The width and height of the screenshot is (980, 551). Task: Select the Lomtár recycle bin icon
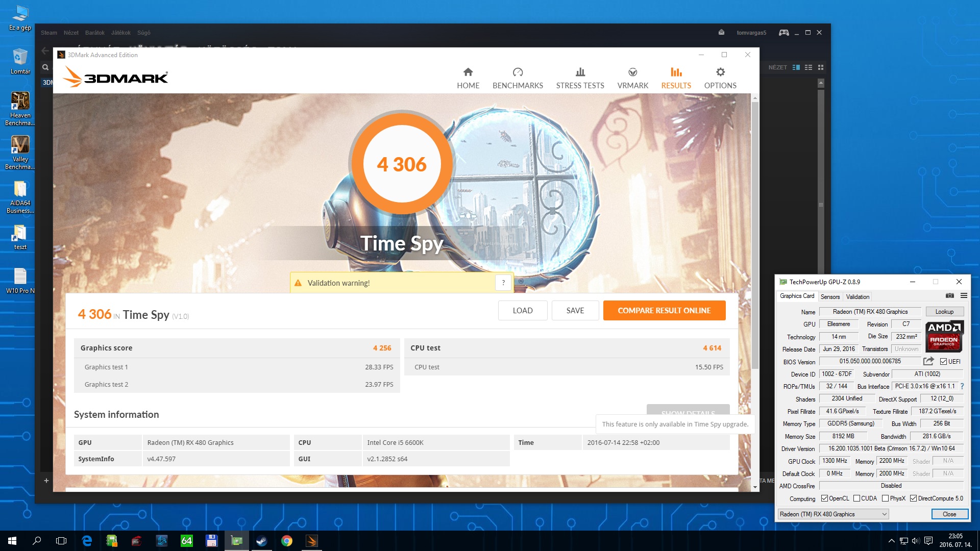click(x=20, y=61)
